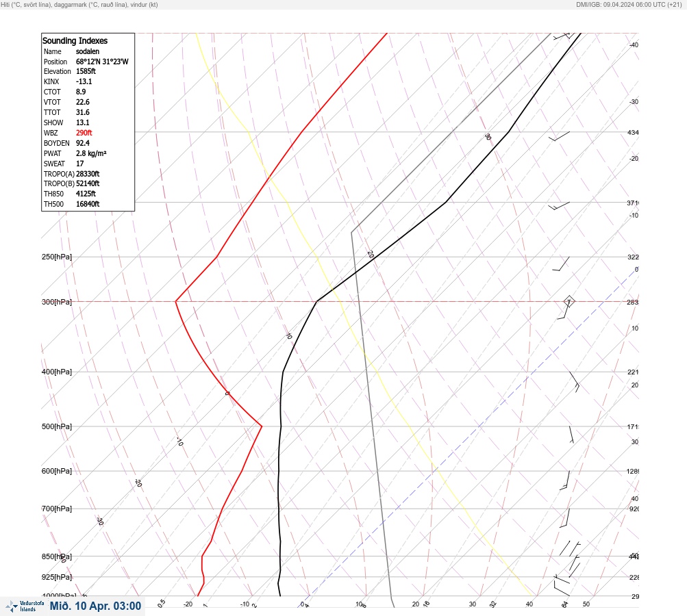
Task: Click the SWEAT value 17
Action: click(x=79, y=164)
